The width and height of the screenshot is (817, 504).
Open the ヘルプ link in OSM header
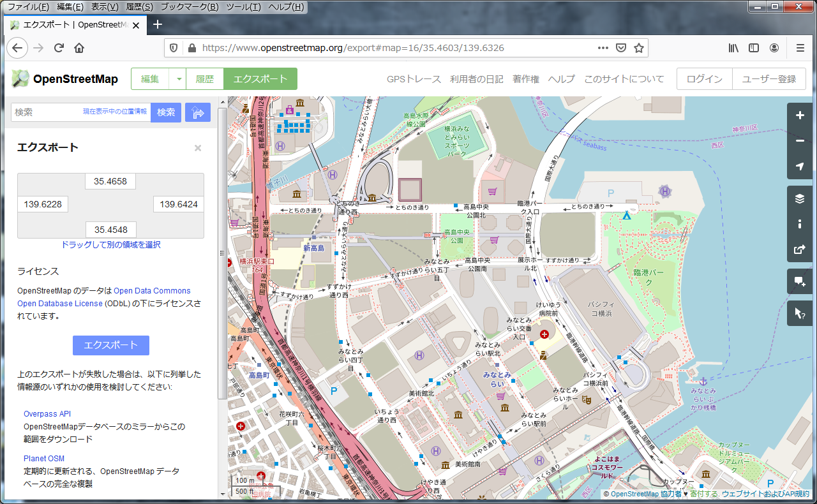(562, 79)
